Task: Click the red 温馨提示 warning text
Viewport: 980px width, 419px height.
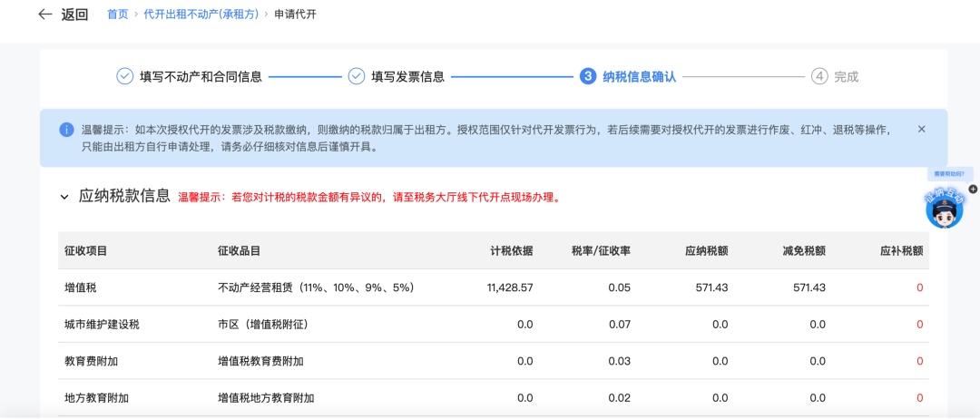Action: coord(368,198)
